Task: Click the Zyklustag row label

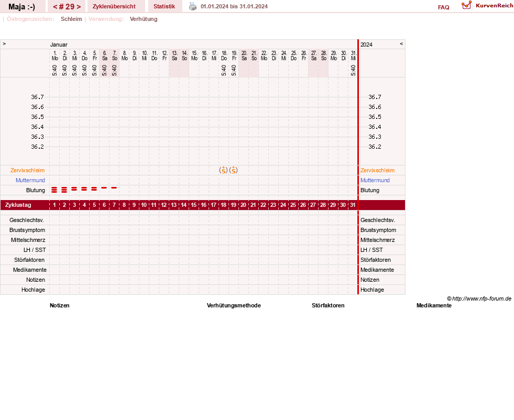Action: point(18,205)
